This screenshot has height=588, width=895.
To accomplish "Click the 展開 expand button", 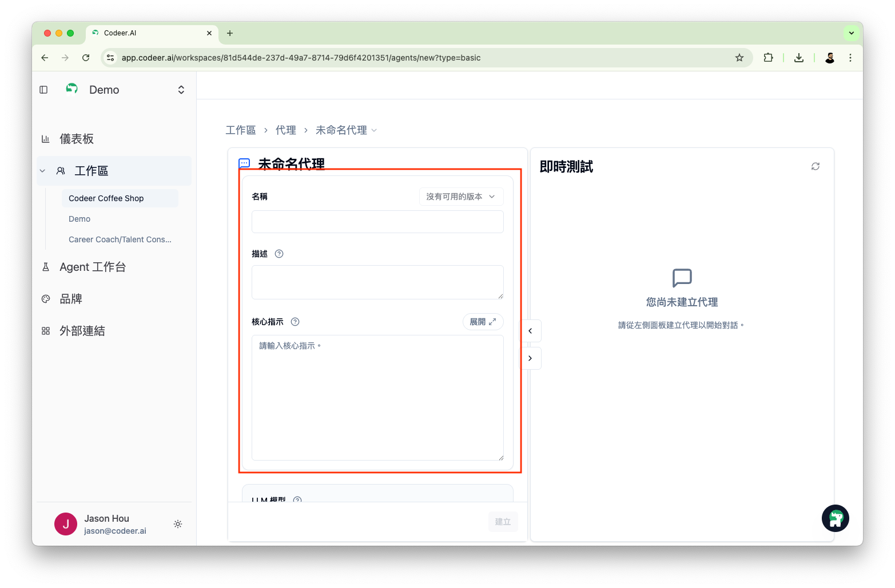I will [x=483, y=322].
